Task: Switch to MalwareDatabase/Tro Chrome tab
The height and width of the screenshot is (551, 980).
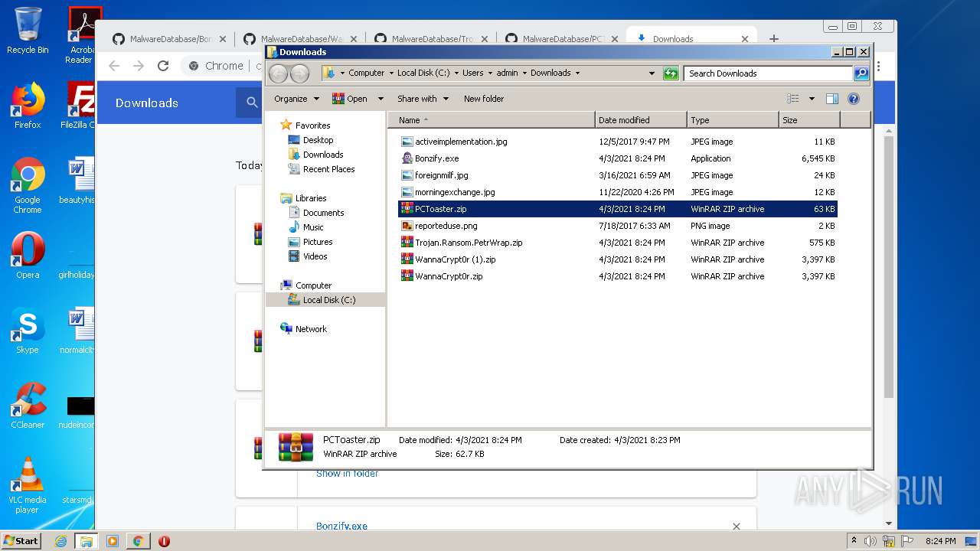Action: (431, 38)
